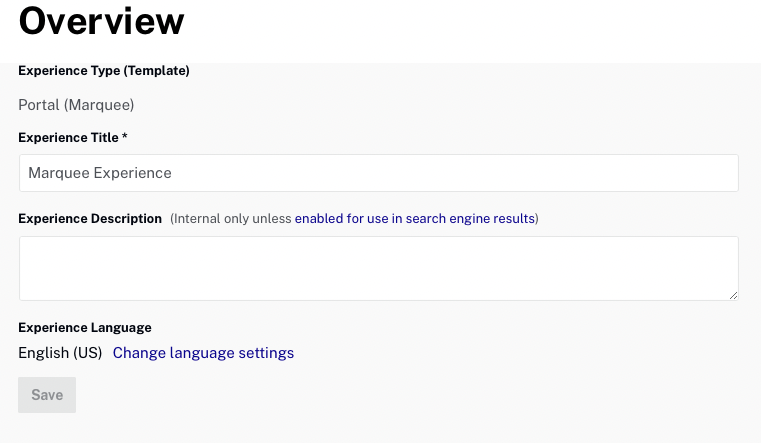Click the Save button

pyautogui.click(x=47, y=395)
